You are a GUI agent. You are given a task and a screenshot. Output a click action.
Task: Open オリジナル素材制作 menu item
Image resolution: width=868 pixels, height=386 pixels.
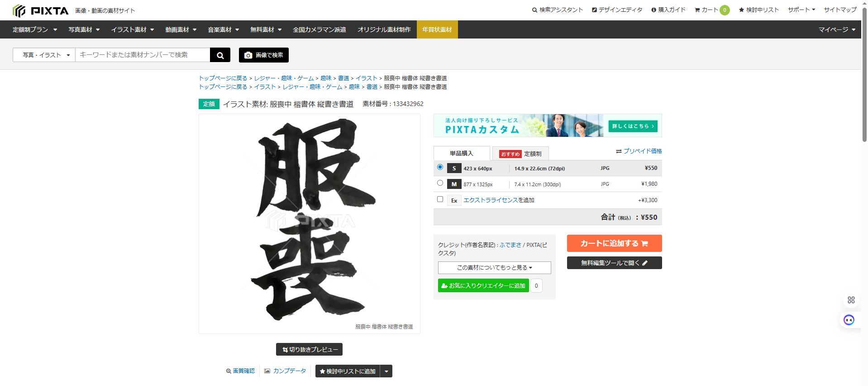point(384,29)
